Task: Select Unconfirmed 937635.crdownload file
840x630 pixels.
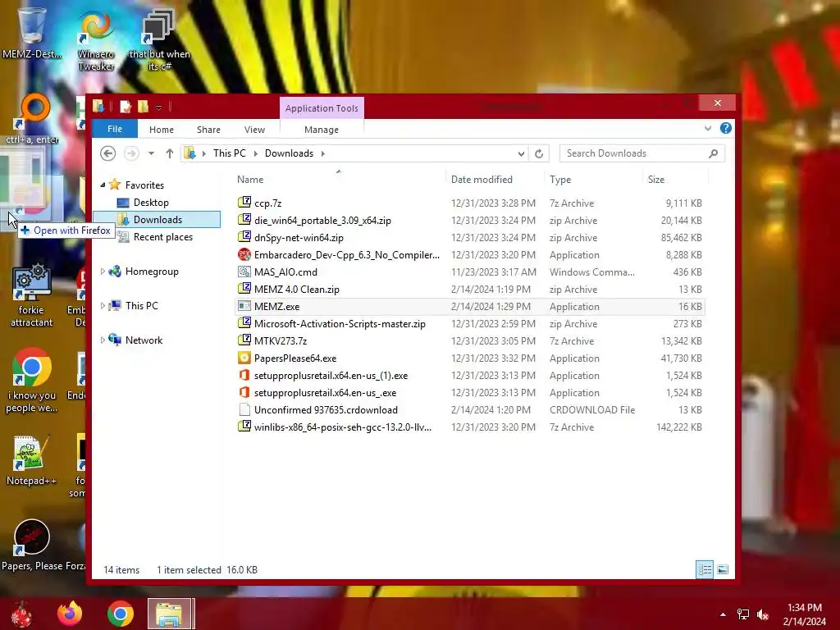Action: pyautogui.click(x=470, y=410)
